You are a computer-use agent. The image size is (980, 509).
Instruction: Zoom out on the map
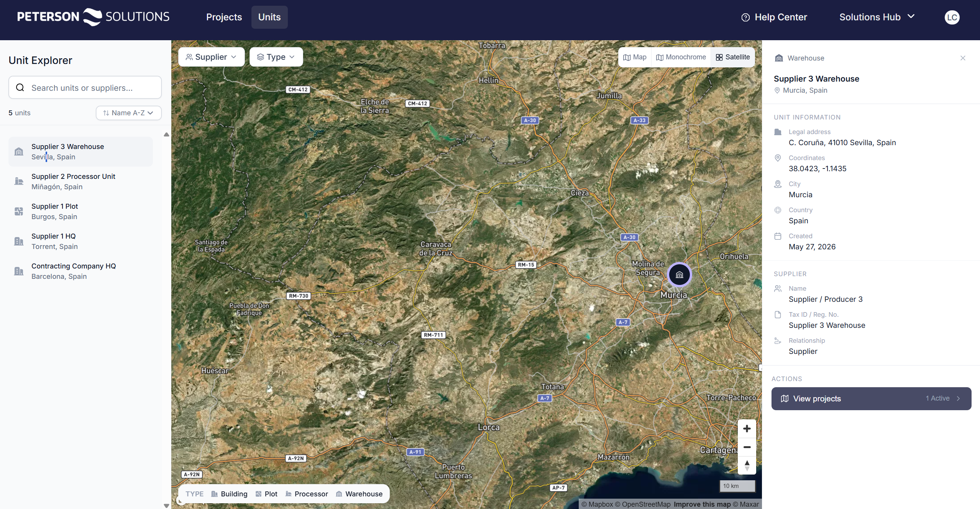click(747, 447)
